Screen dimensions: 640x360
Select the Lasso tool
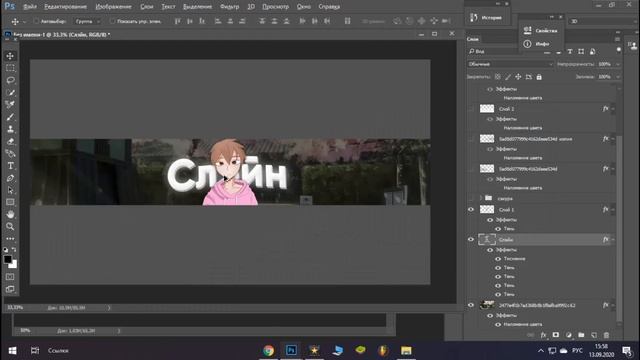click(x=10, y=80)
